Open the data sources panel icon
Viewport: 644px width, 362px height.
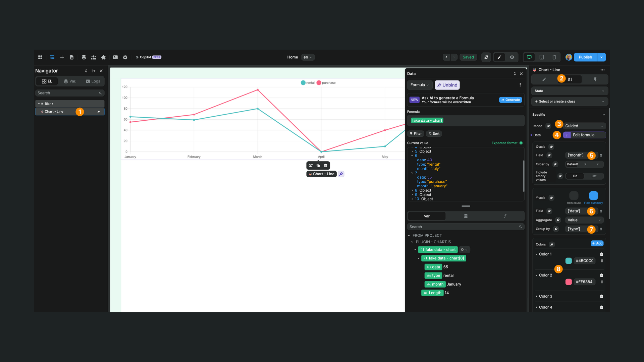84,57
